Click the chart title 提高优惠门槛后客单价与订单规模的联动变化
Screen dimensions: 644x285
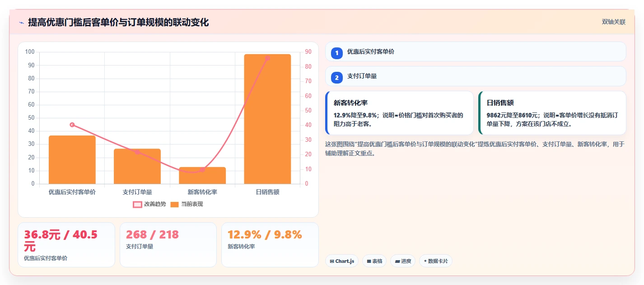(118, 23)
